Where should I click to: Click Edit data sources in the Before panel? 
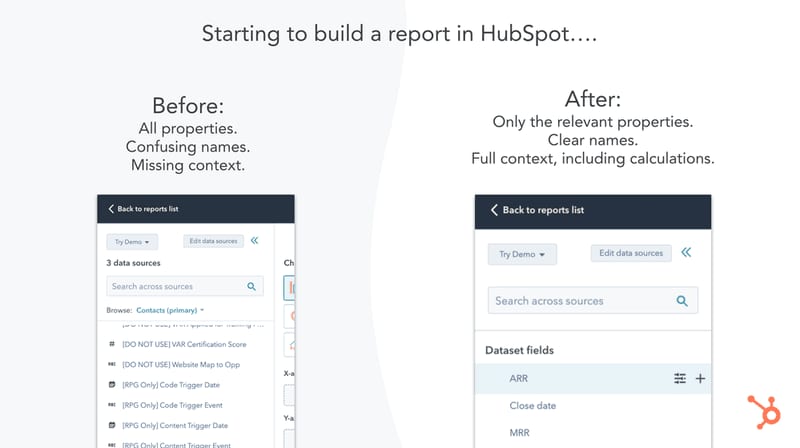coord(213,241)
